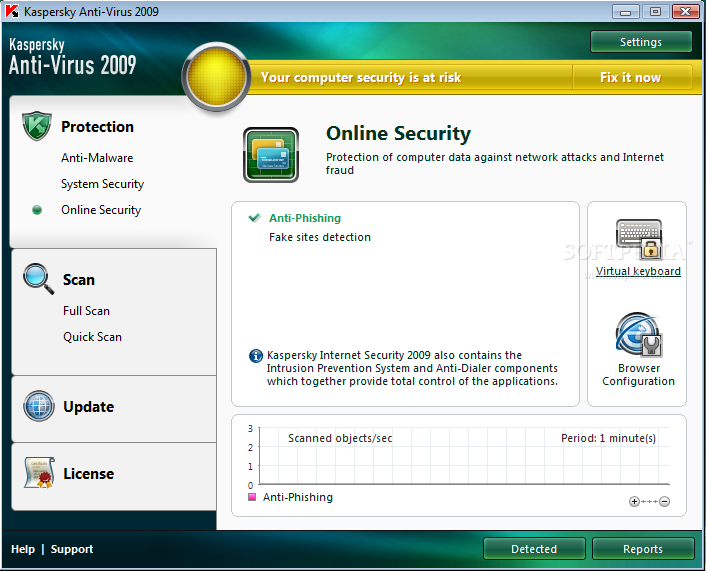The height and width of the screenshot is (571, 706).
Task: Open the Scan section
Action: point(79,280)
